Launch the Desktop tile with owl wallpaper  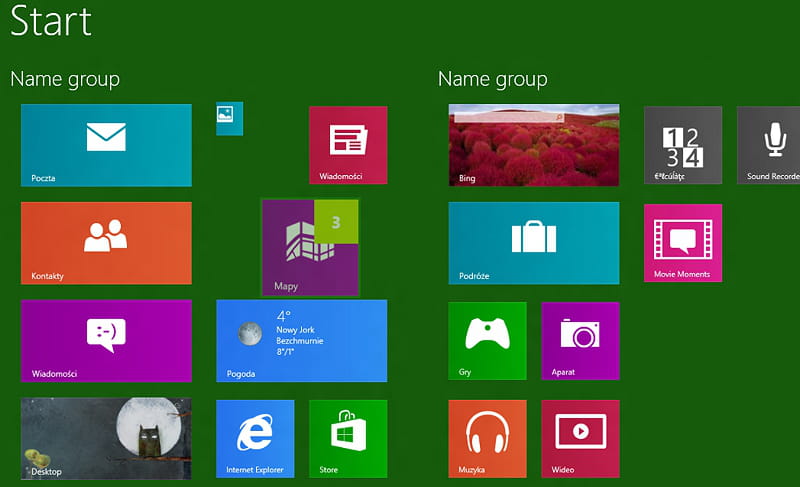106,438
